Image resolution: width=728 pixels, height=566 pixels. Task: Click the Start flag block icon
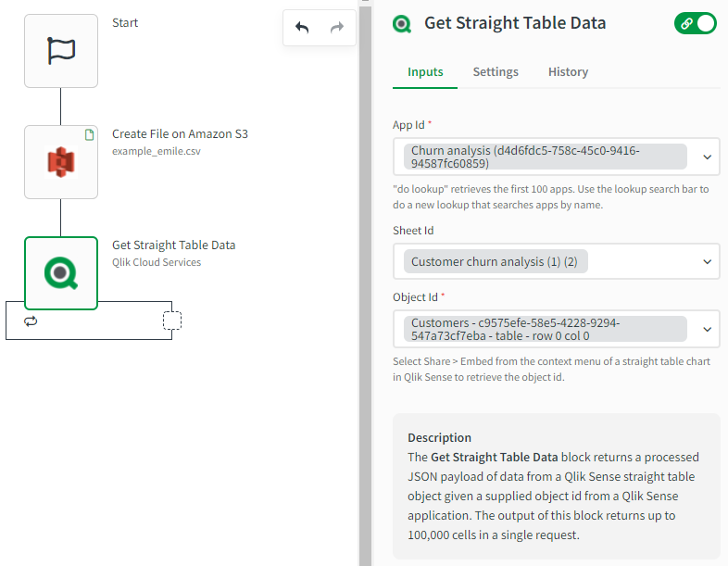tap(61, 51)
